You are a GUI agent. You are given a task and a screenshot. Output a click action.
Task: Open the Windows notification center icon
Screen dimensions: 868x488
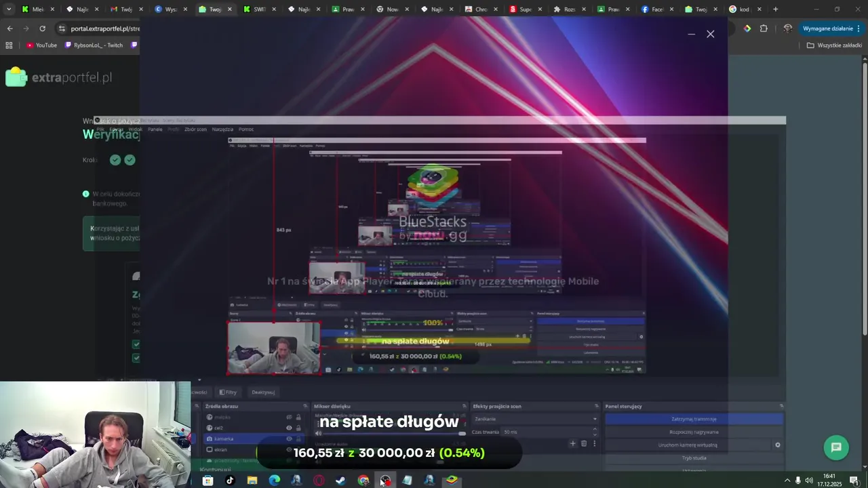point(854,481)
